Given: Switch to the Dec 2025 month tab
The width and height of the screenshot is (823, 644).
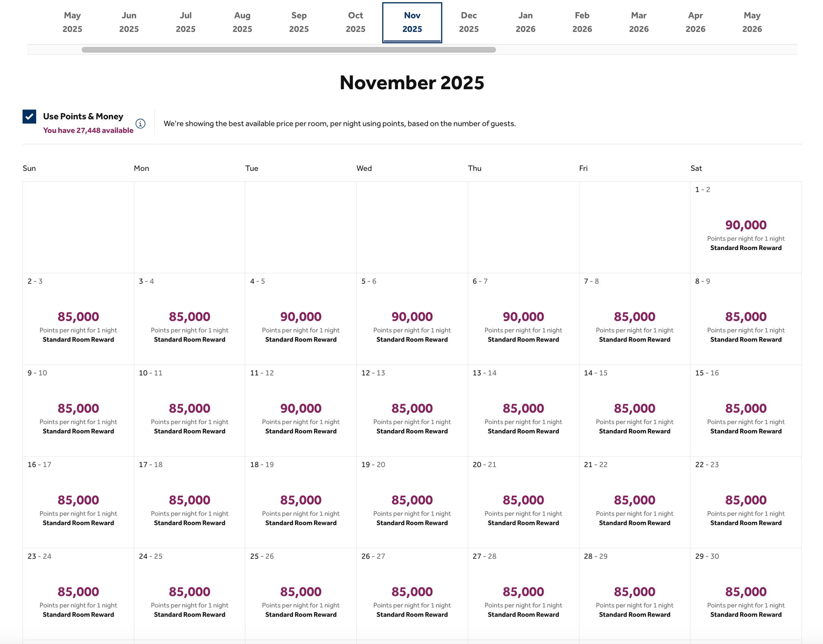Looking at the screenshot, I should coord(469,22).
